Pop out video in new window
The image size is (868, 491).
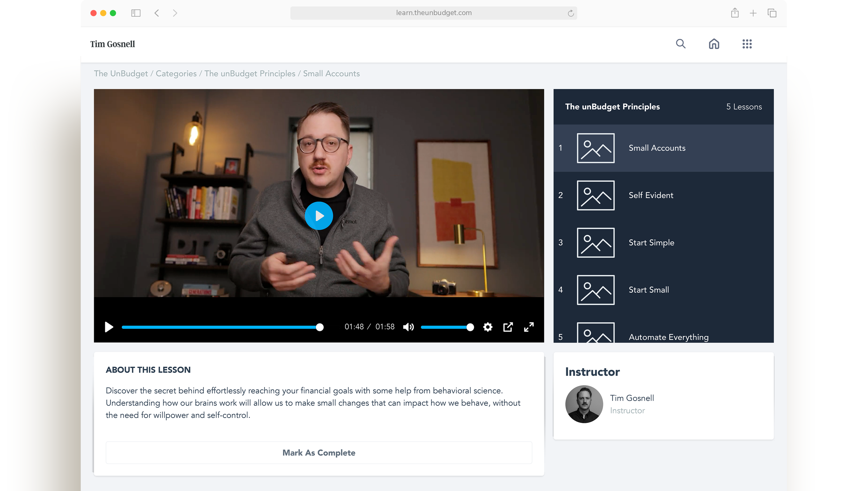[508, 327]
